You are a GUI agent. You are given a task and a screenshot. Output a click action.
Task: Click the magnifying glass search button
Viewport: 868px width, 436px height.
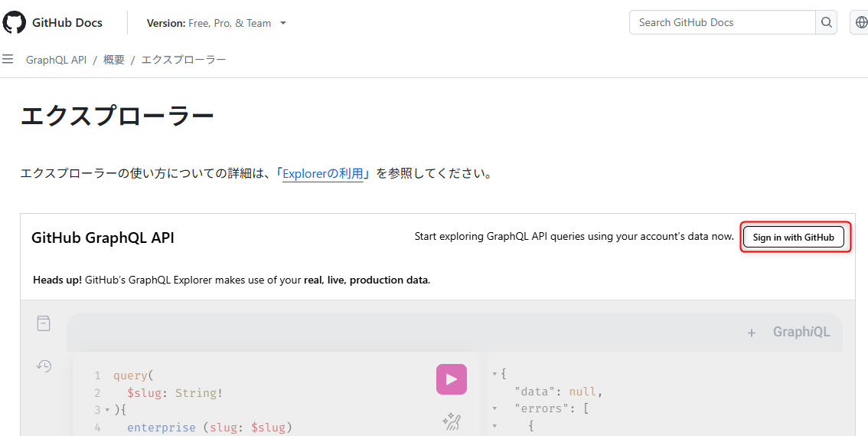pos(827,23)
